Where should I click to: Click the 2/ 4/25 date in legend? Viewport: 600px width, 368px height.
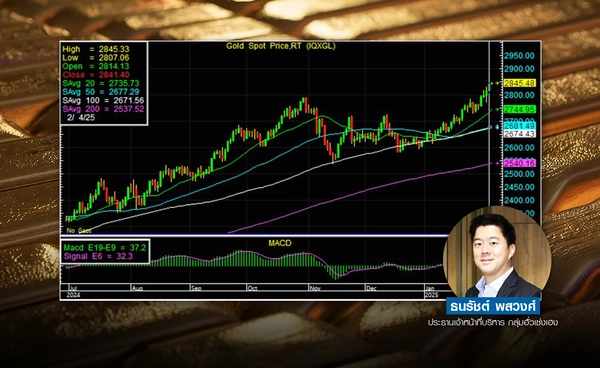(81, 117)
